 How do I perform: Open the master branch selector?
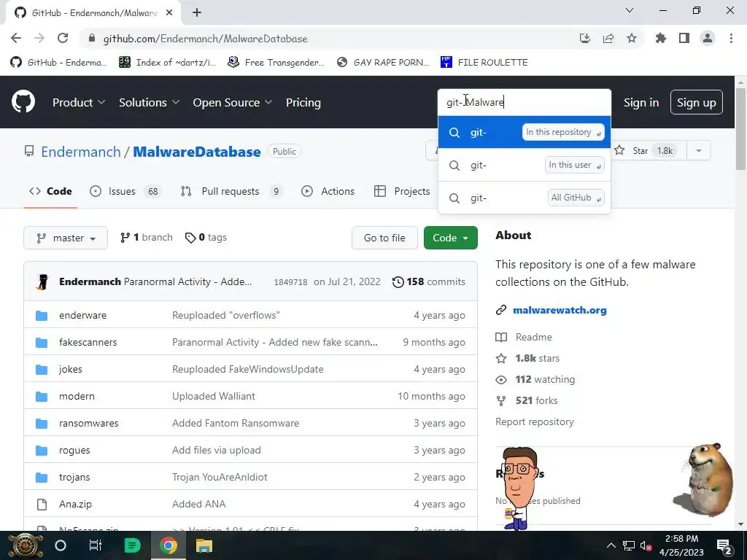click(x=66, y=238)
